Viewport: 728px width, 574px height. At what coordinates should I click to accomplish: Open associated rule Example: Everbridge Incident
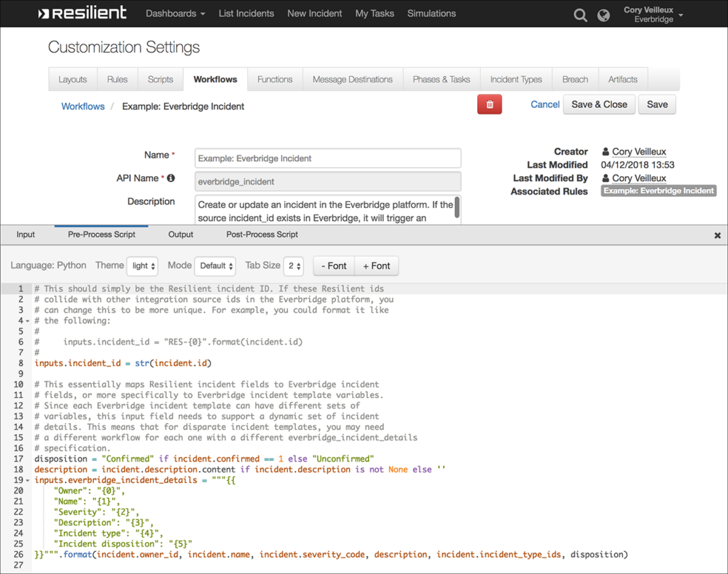click(658, 190)
